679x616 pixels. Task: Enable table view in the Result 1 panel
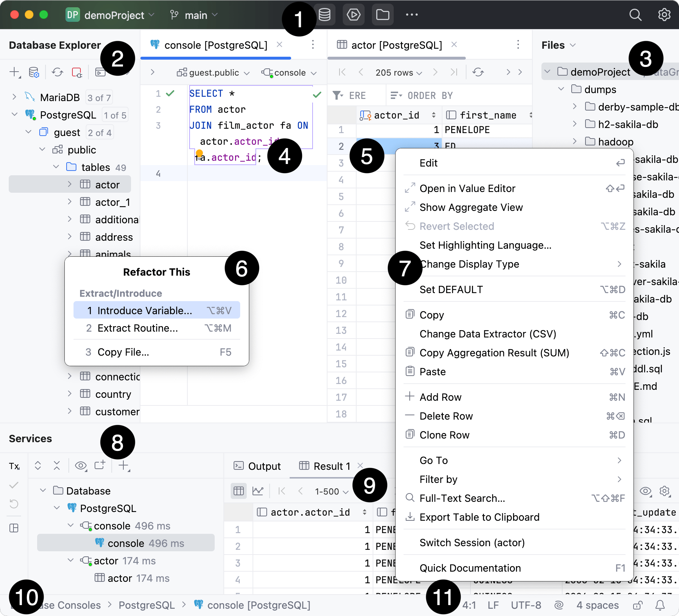(238, 491)
